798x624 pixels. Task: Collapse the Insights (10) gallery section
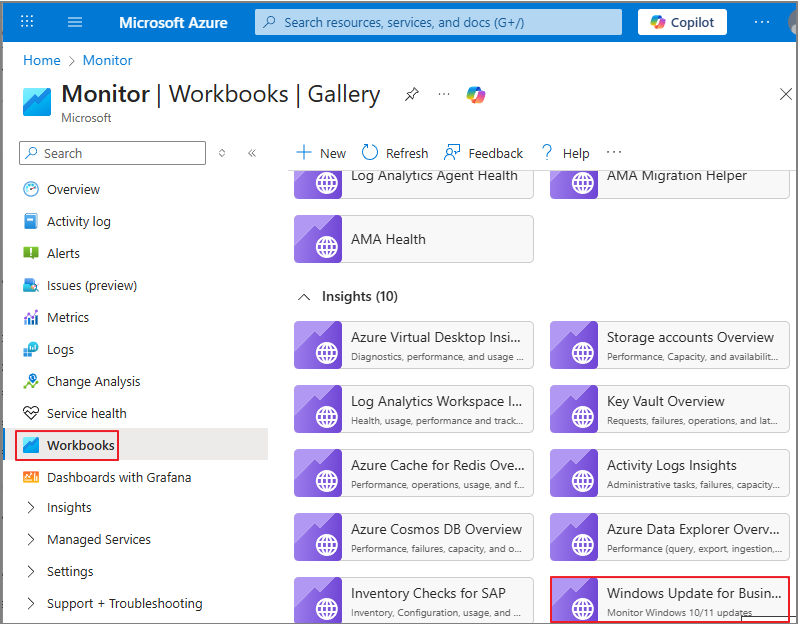(304, 297)
